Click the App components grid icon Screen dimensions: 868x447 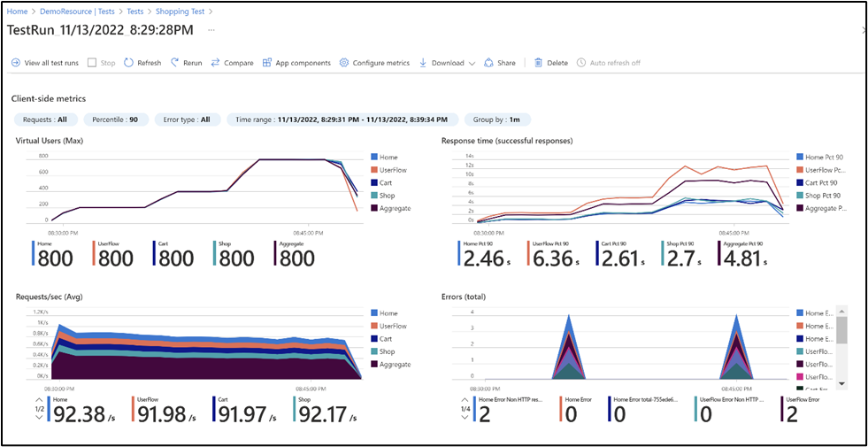[267, 63]
